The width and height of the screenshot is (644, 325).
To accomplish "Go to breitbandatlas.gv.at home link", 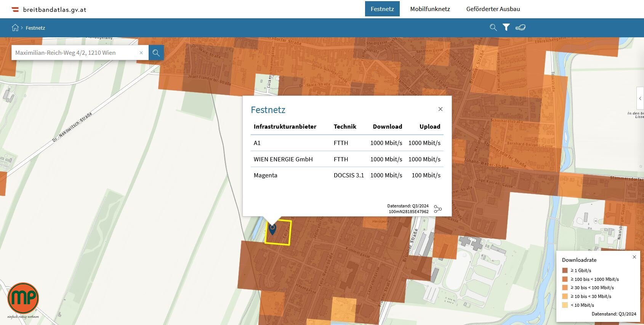I will click(54, 10).
